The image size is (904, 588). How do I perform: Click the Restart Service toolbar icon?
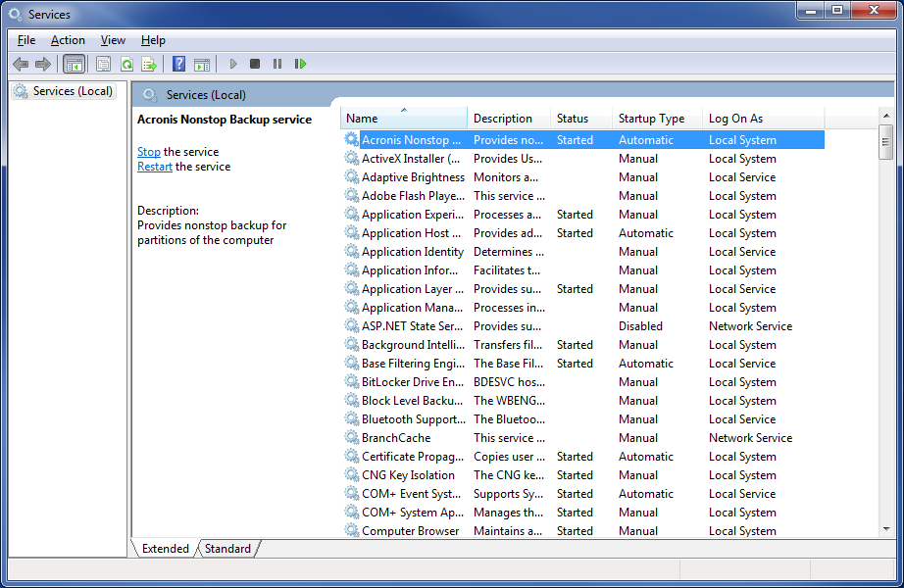point(300,64)
